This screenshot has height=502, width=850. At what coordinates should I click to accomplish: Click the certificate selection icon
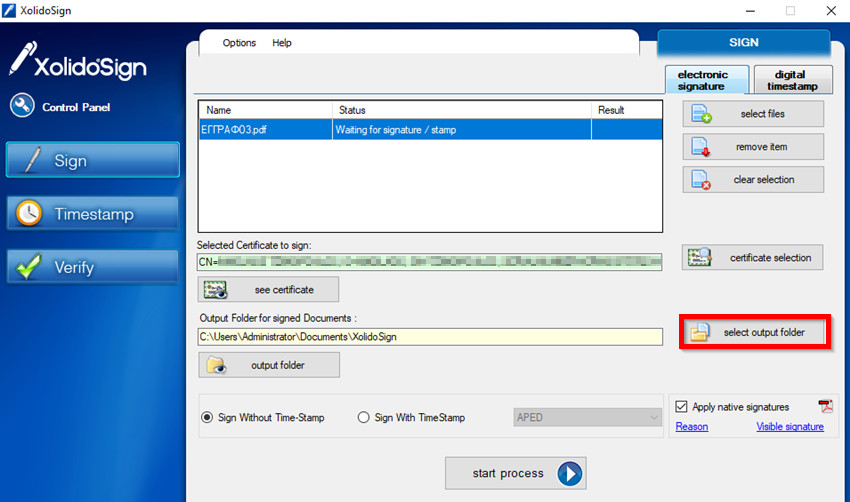tap(699, 258)
